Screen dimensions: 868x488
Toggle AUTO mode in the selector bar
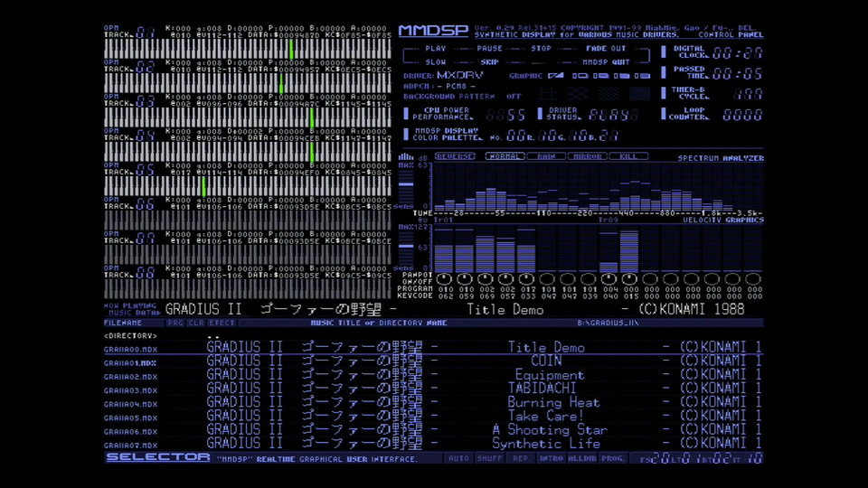click(x=458, y=458)
